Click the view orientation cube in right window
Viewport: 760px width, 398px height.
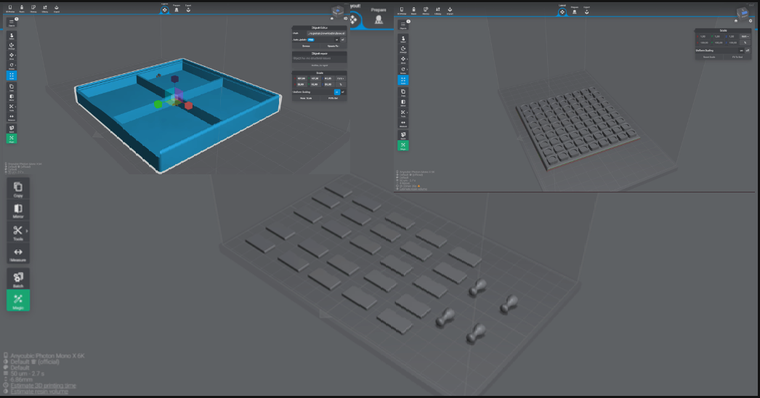[x=742, y=13]
